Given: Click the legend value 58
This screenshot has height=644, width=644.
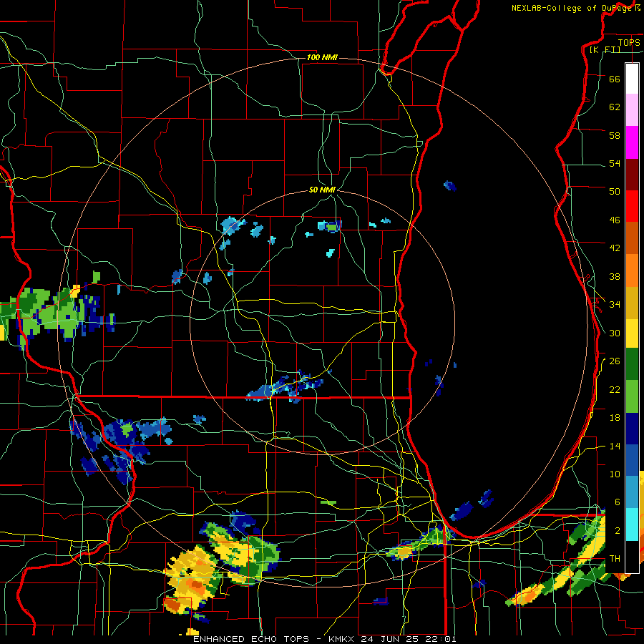Looking at the screenshot, I should click(x=615, y=135).
